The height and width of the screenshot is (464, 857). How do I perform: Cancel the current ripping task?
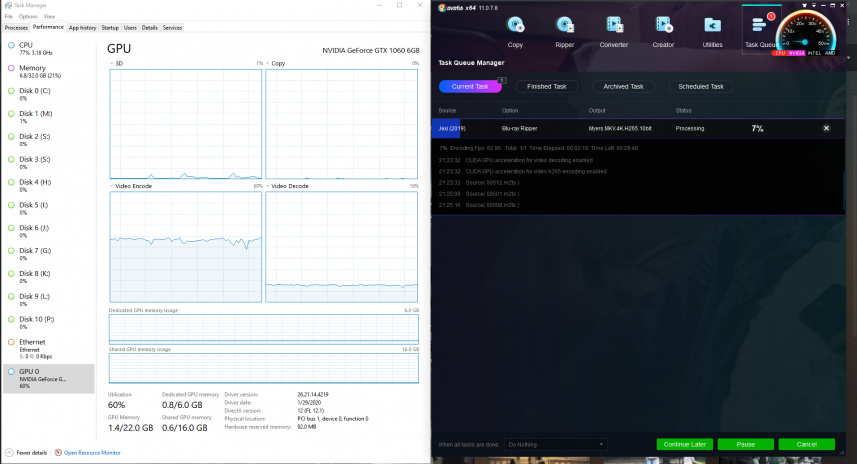(x=807, y=444)
